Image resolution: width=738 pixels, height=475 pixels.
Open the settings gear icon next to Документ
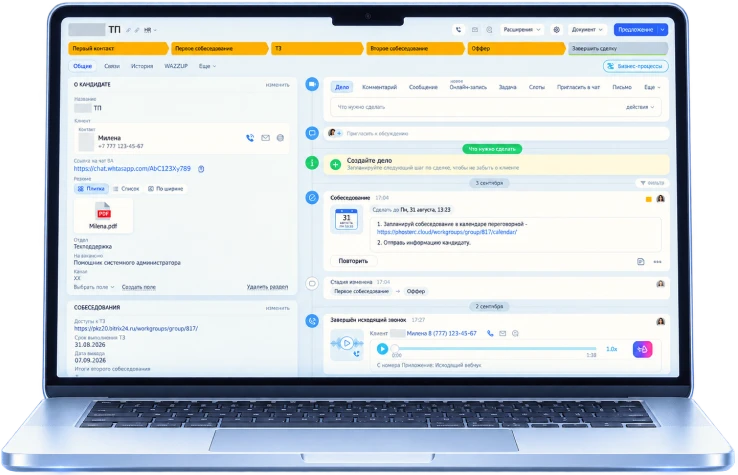pos(556,30)
